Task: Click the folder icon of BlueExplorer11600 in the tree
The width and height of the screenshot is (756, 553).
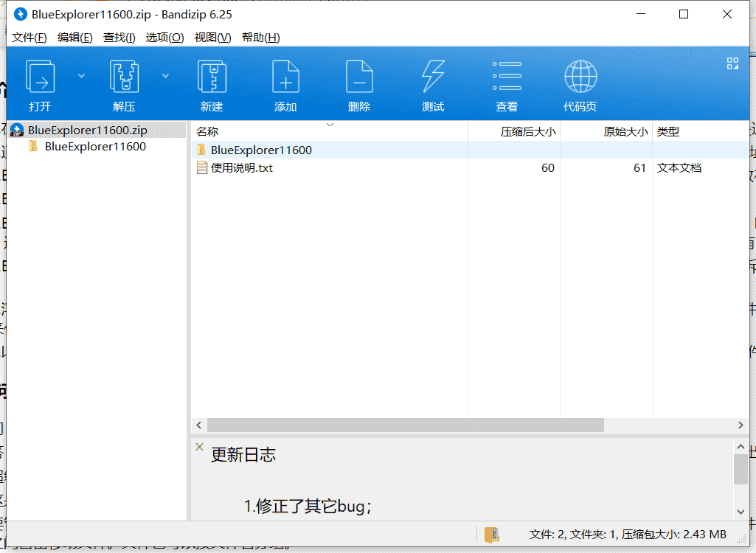Action: (x=33, y=146)
